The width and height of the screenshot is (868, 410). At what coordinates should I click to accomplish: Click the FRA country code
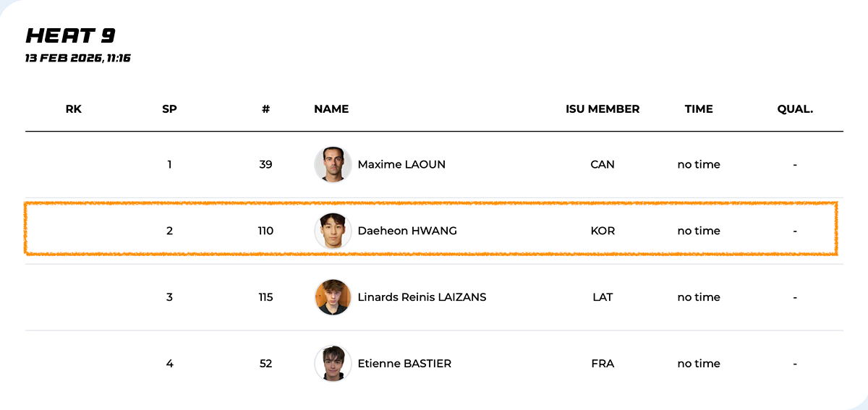603,364
